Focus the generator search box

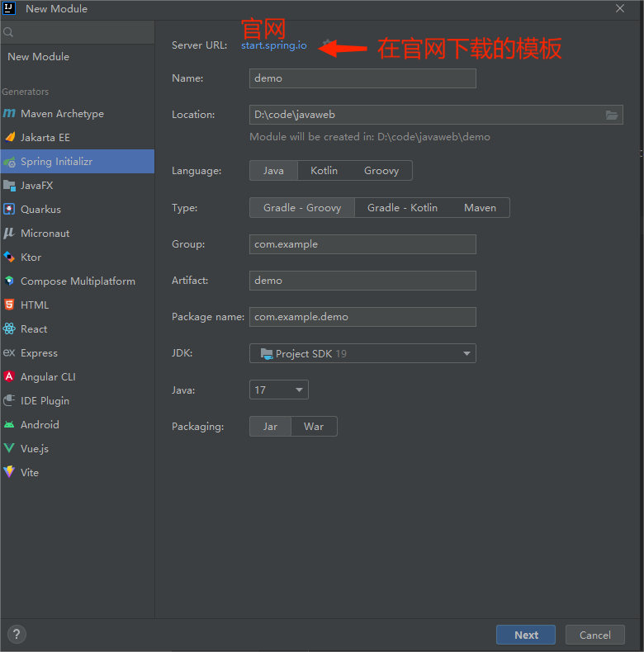(x=78, y=32)
